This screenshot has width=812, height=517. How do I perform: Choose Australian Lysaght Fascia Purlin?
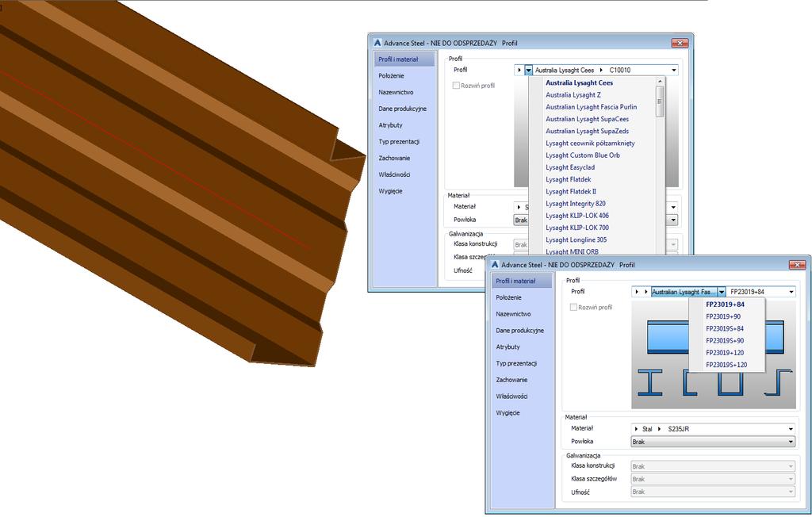click(591, 107)
